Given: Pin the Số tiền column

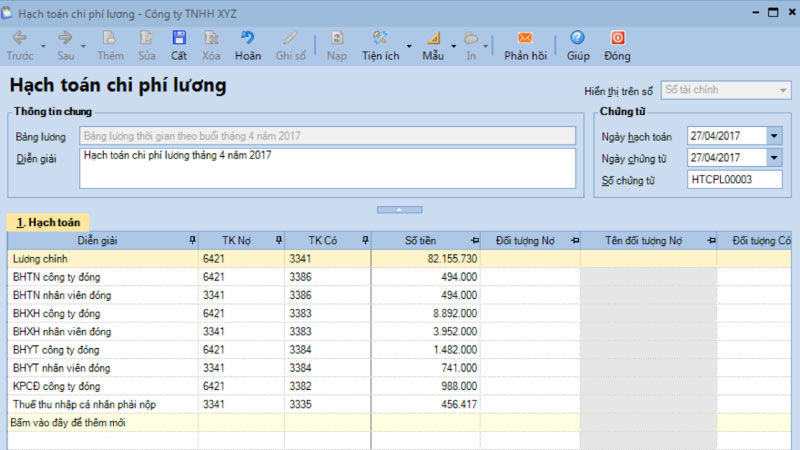Looking at the screenshot, I should click(474, 240).
